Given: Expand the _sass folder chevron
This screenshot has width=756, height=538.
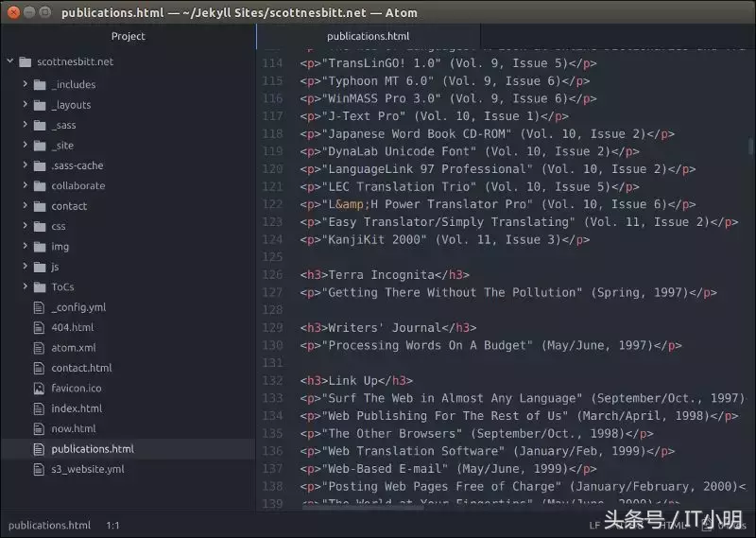Looking at the screenshot, I should click(26, 124).
